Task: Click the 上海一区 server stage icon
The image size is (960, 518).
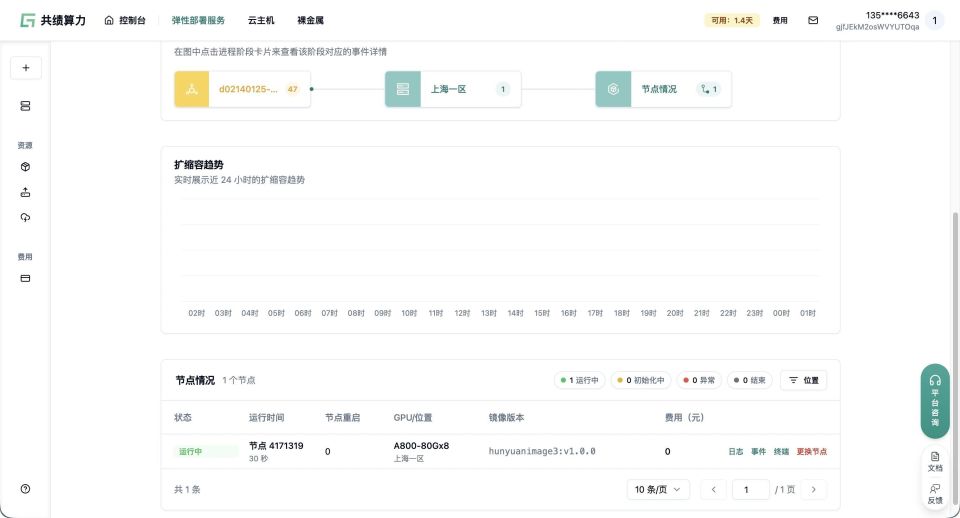Action: point(403,89)
